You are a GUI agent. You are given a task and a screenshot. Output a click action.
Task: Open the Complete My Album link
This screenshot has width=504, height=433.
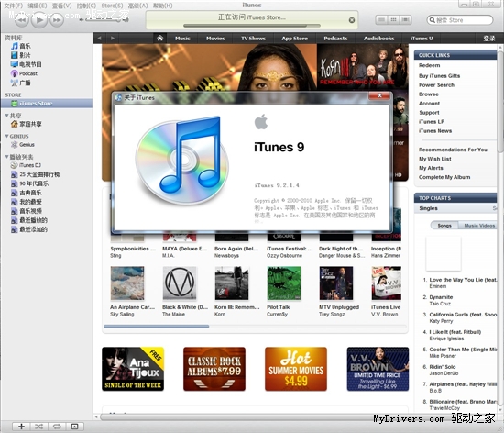click(444, 177)
